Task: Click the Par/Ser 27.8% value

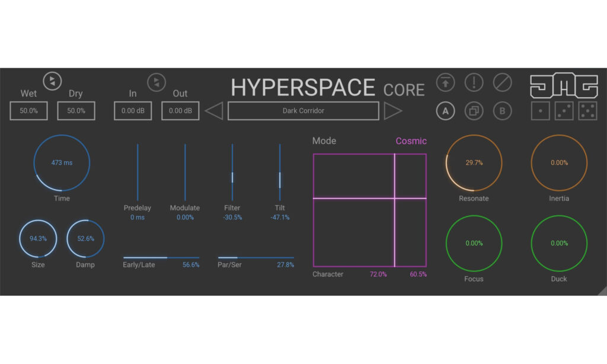Action: click(x=285, y=265)
